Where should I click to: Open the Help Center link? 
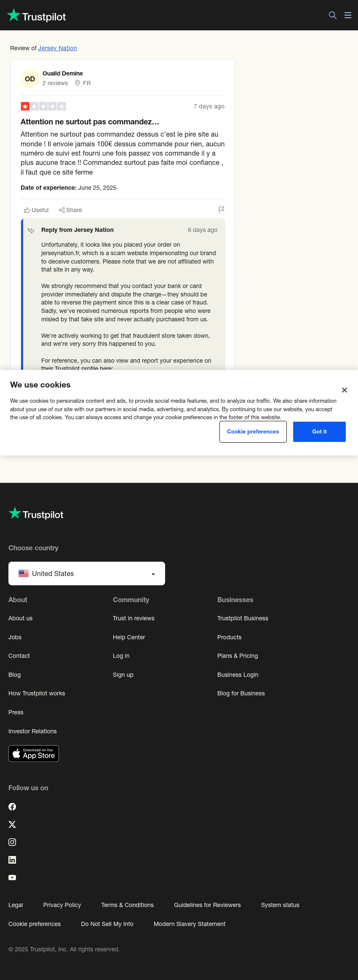click(x=129, y=637)
